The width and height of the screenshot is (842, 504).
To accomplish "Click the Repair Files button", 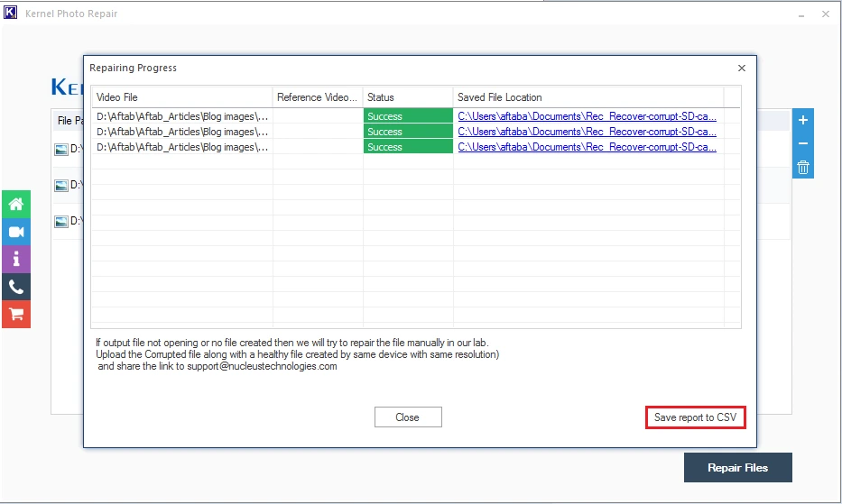I will (737, 468).
